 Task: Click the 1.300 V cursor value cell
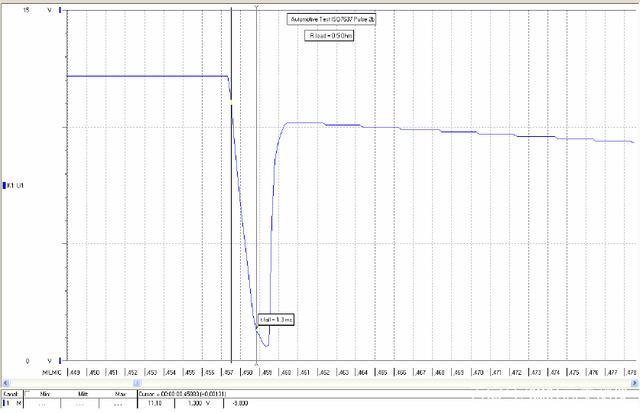click(x=199, y=403)
